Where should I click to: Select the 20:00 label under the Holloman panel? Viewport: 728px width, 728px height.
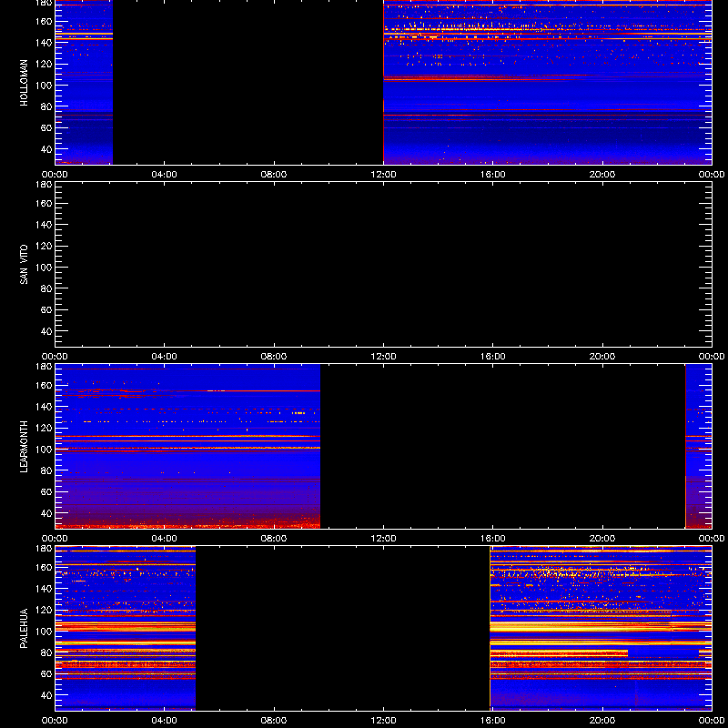pyautogui.click(x=602, y=175)
